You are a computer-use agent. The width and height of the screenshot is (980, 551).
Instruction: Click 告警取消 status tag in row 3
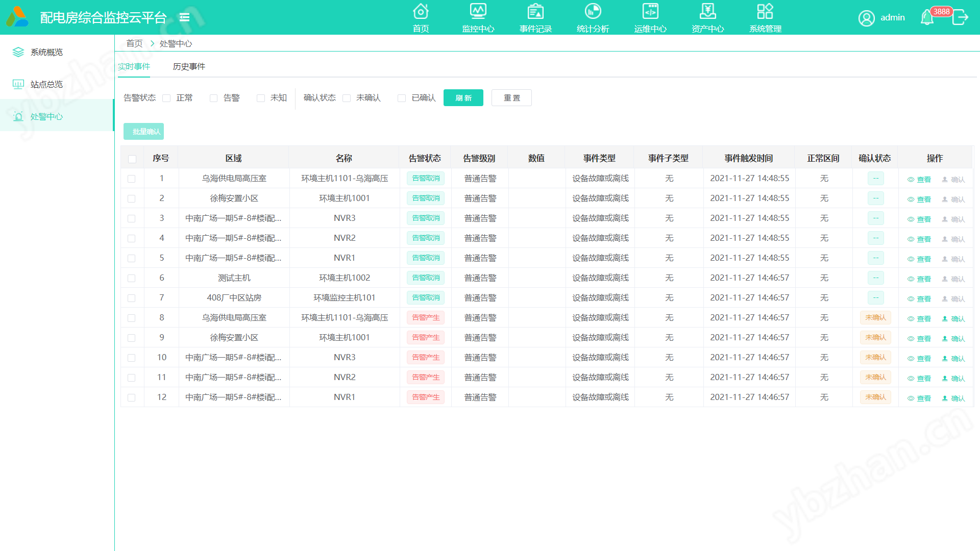click(x=426, y=218)
